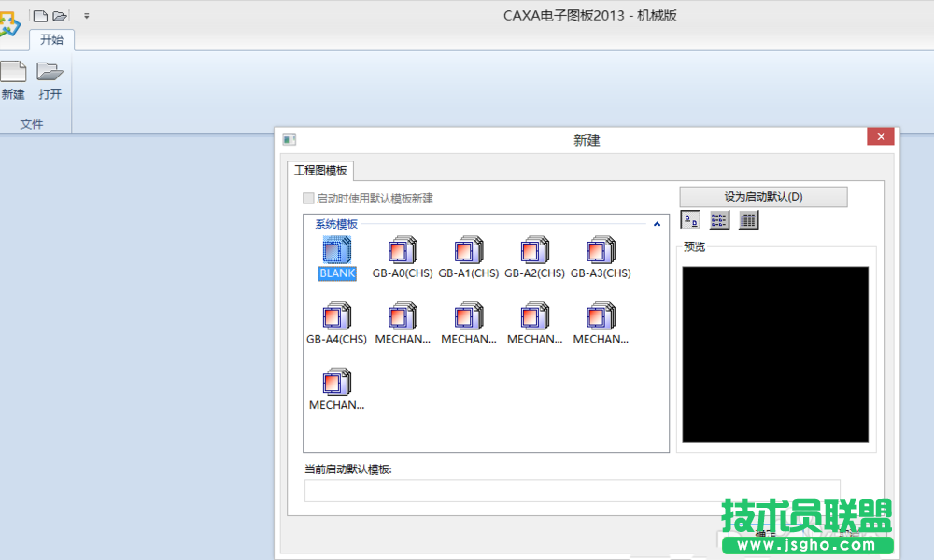Select the GB-A0(CHS) template

pyautogui.click(x=402, y=254)
